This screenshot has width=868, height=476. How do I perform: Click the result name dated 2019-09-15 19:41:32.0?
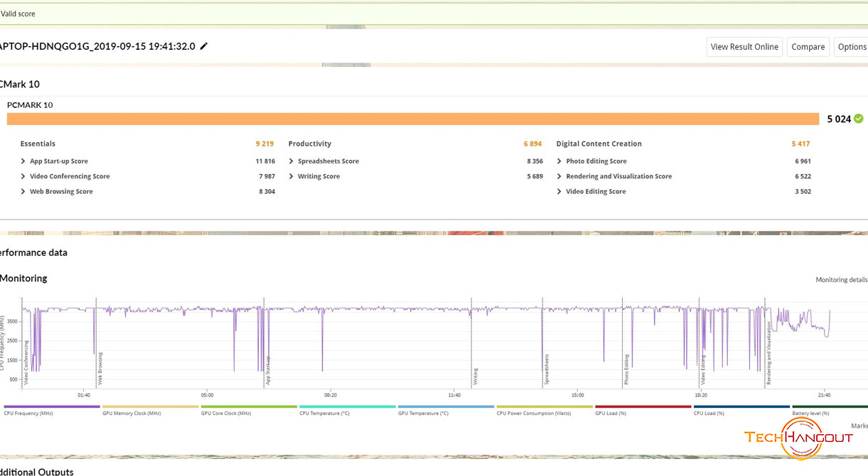coord(97,46)
